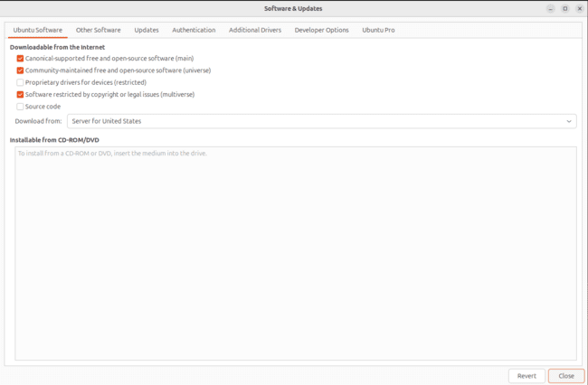Uncheck Community-maintained software (universe) checkbox
588x385 pixels.
[x=20, y=70]
